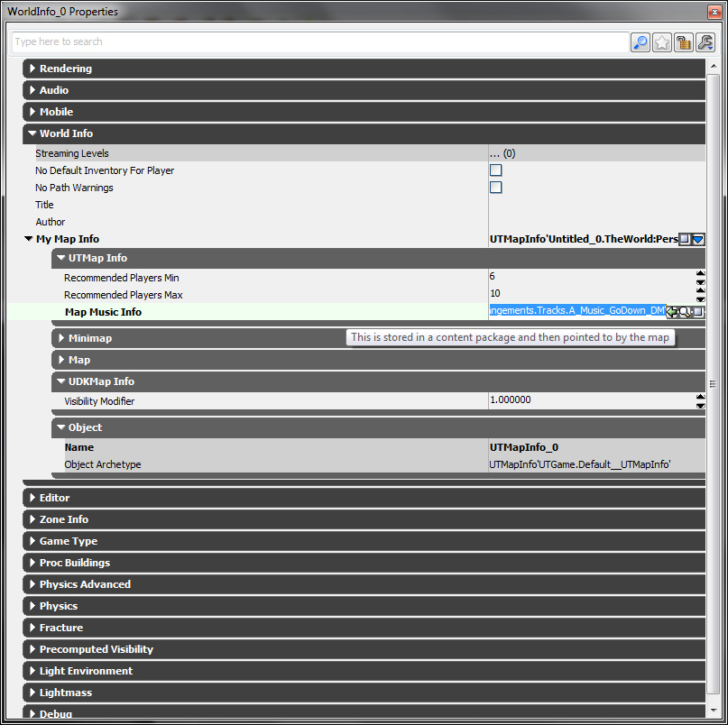Click the padlock lock-properties icon
728x725 pixels.
(684, 42)
